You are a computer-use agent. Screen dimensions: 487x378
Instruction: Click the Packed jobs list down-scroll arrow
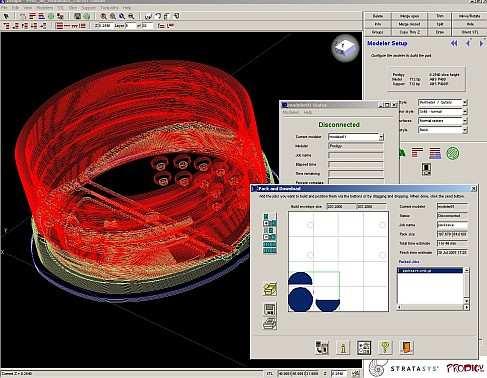tap(466, 301)
